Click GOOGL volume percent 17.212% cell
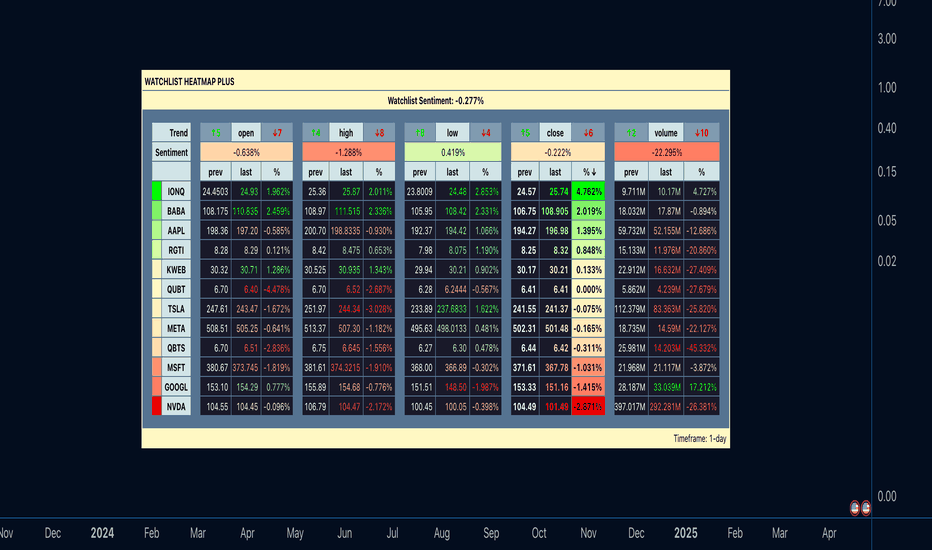 pos(701,387)
